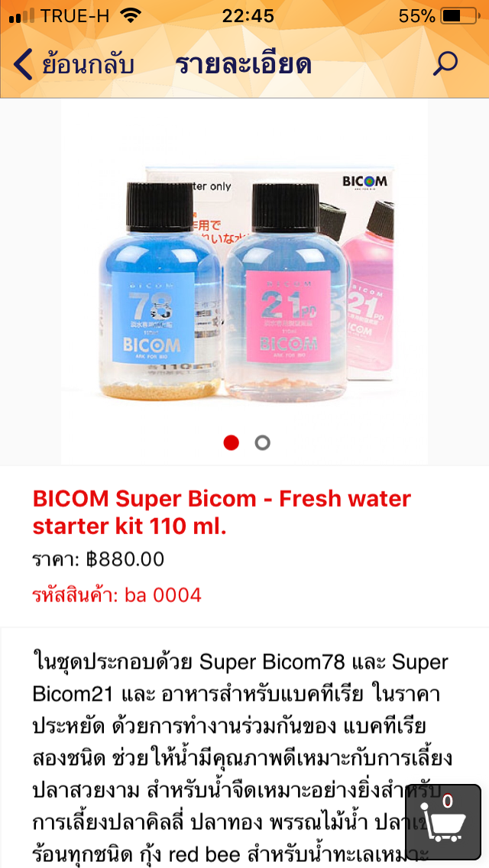Check the battery icon in status bar
This screenshot has width=489, height=868.
(460, 16)
